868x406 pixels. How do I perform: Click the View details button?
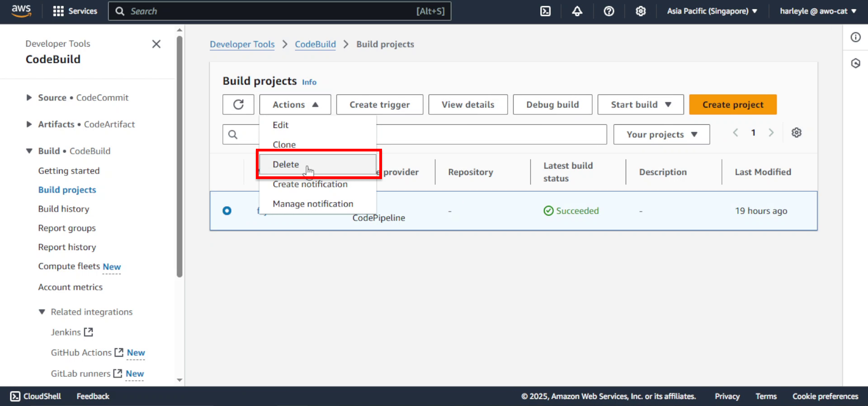point(468,104)
